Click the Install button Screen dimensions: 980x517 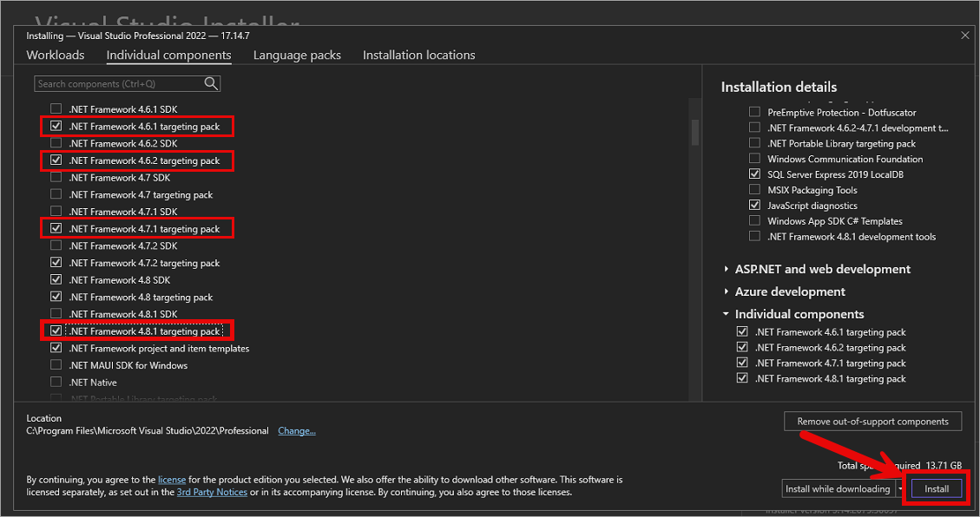(x=937, y=489)
